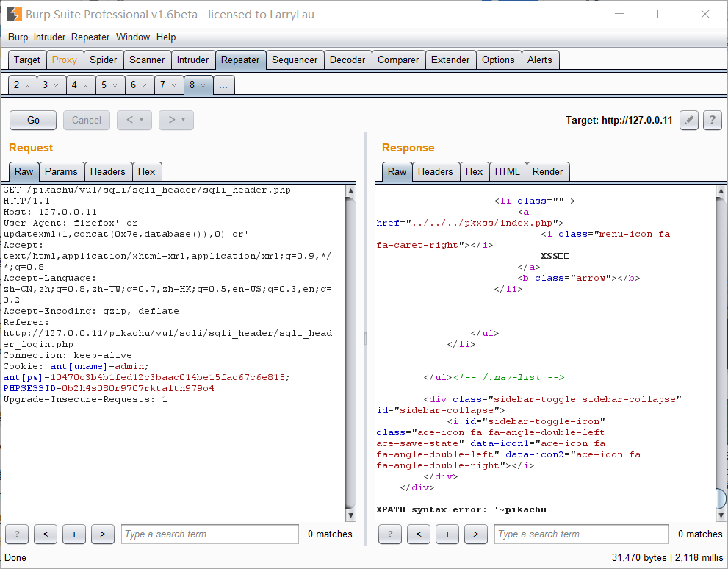Click the Cancel button
Screen dimensions: 728x569
[87, 121]
